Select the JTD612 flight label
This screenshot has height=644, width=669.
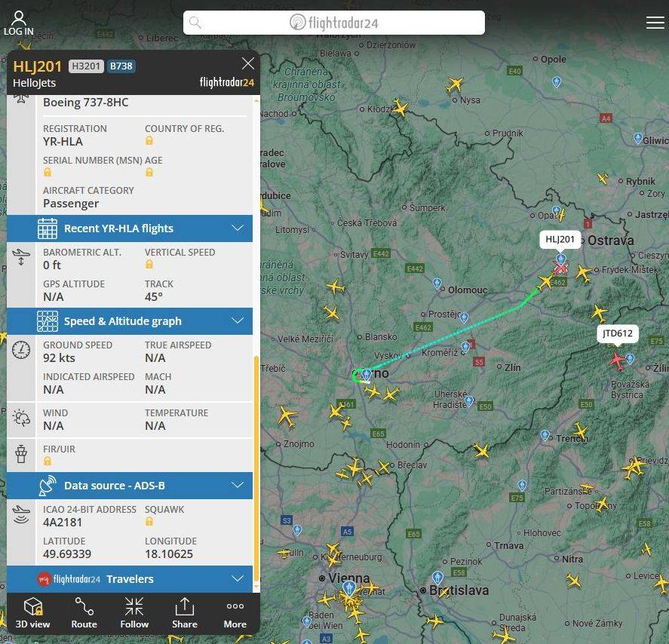(617, 333)
